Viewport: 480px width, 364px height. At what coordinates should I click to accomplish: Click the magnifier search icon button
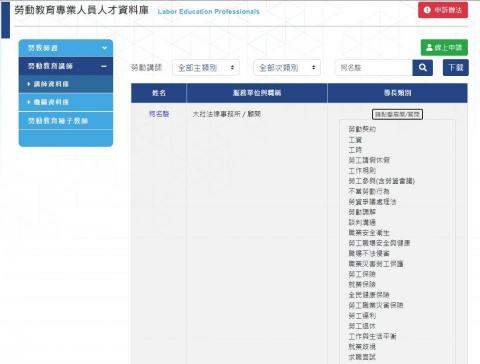tap(423, 68)
